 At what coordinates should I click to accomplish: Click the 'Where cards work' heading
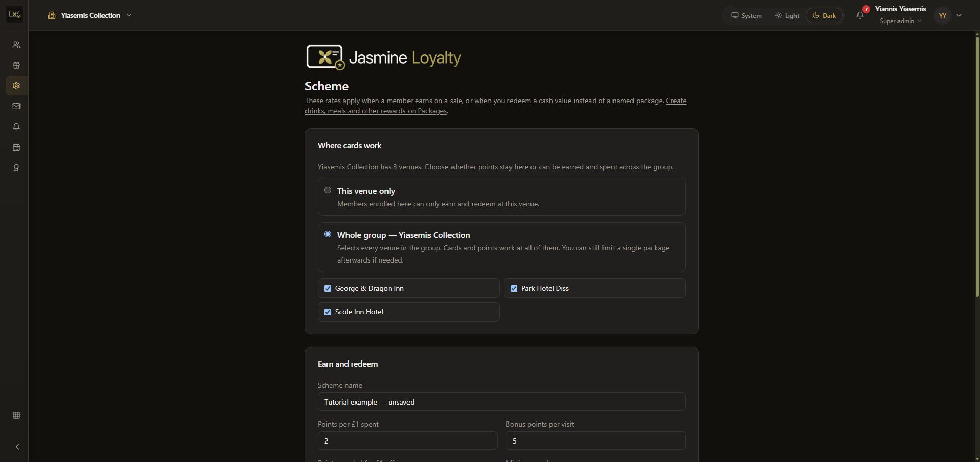pyautogui.click(x=350, y=145)
